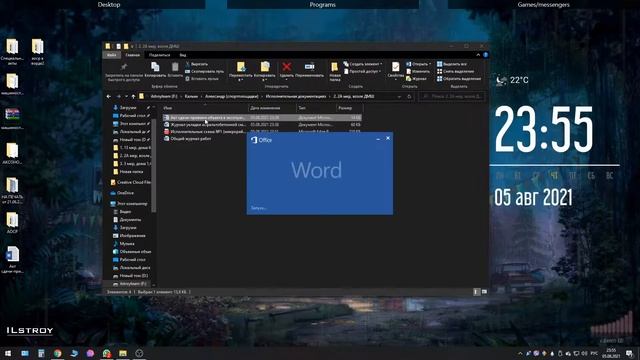Image resolution: width=640 pixels, height=360 pixels.
Task: Switch to Home (Главная) ribbon tab
Action: point(133,55)
